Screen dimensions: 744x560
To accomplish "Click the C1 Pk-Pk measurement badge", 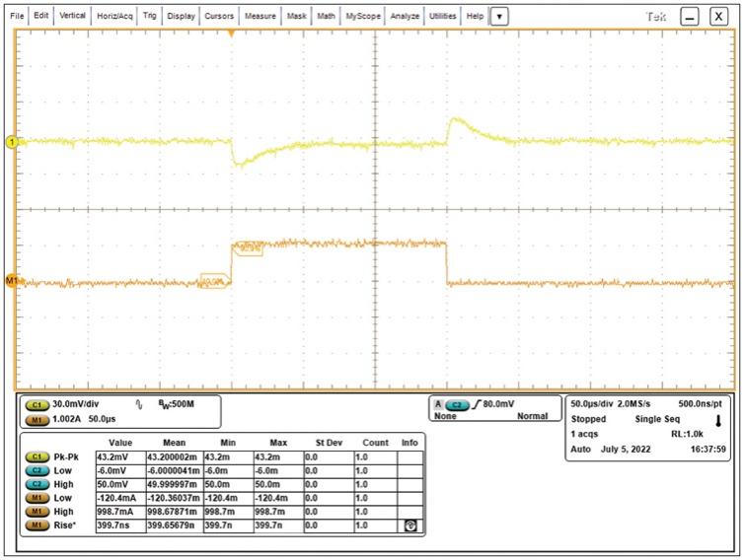I will pos(38,457).
